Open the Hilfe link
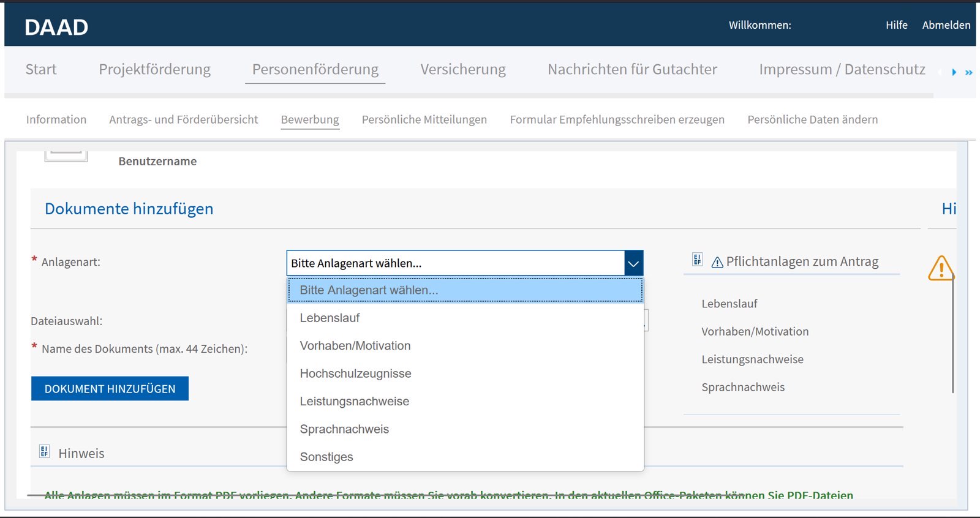 point(896,25)
